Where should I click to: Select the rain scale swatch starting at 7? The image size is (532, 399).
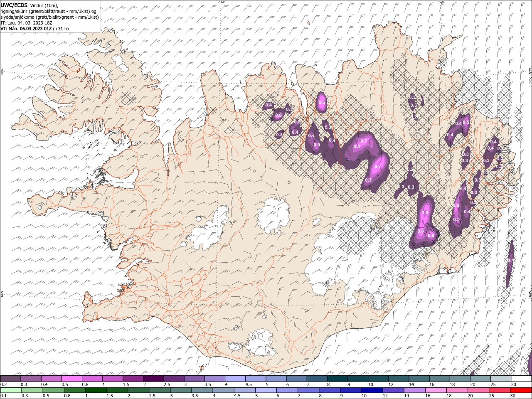point(308,390)
